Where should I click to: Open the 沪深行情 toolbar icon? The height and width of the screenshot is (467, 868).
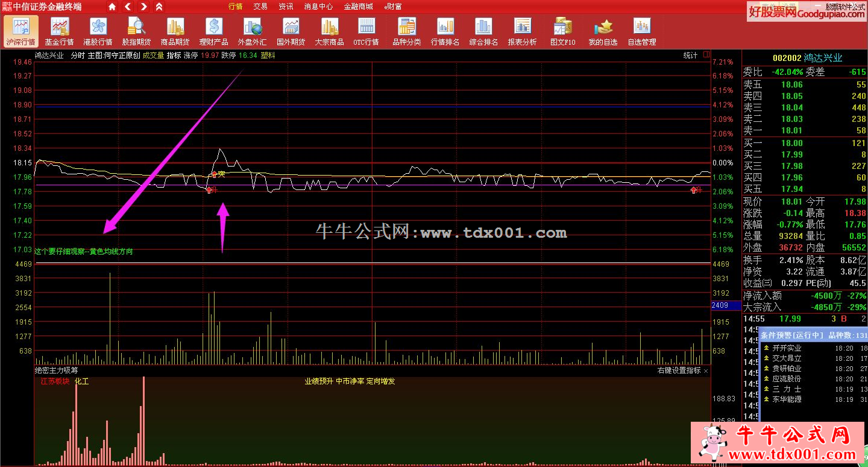tap(21, 31)
